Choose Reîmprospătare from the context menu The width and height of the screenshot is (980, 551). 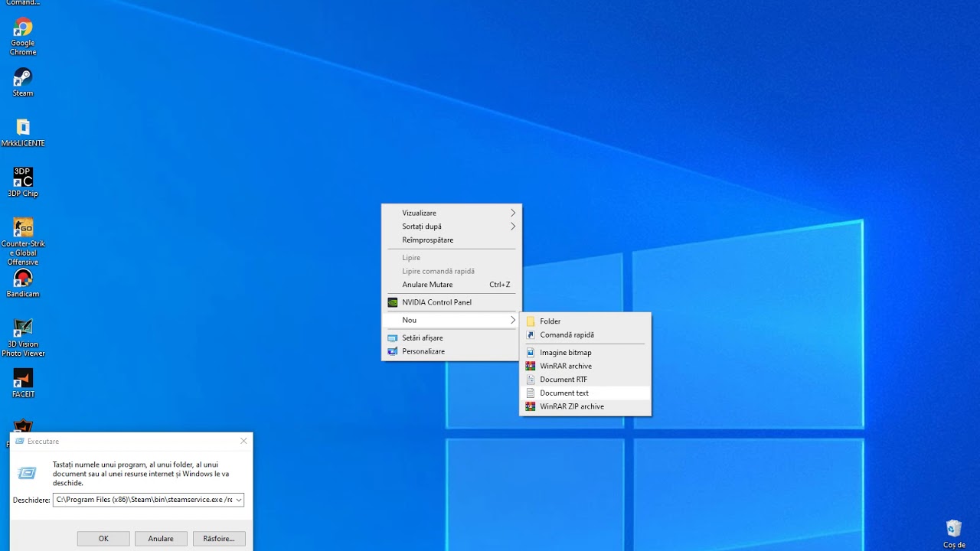tap(452, 240)
